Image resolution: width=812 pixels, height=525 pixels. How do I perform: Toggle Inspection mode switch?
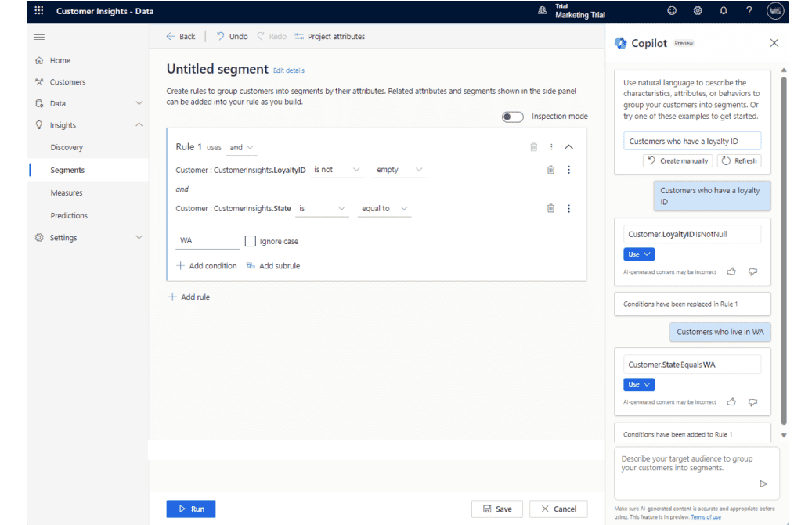(x=513, y=117)
